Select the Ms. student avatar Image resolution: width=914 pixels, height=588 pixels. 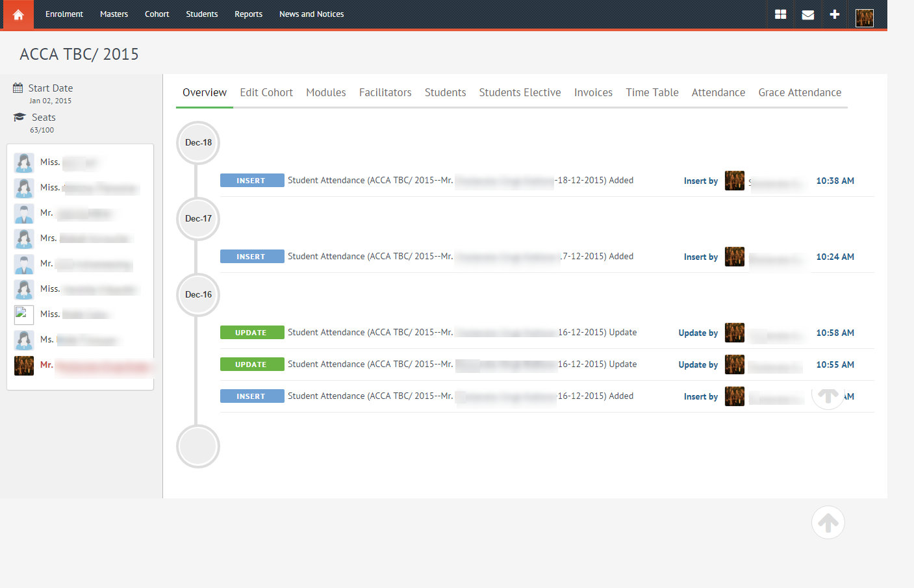coord(24,340)
